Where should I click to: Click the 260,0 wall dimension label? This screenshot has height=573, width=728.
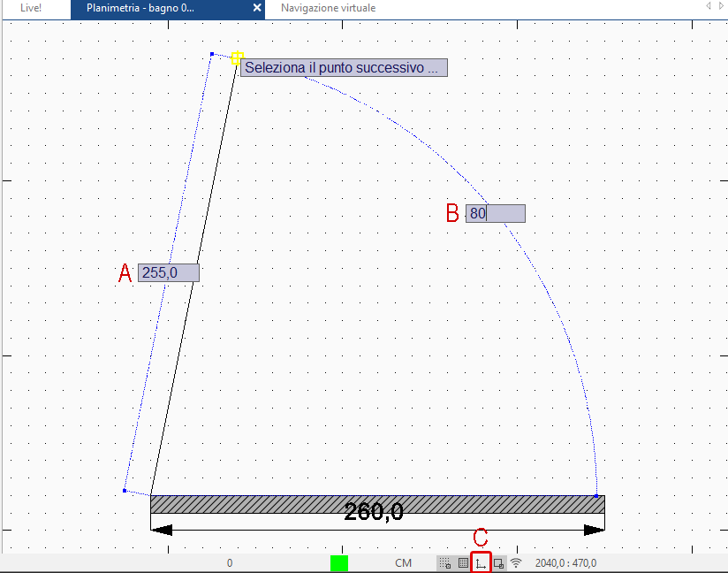pyautogui.click(x=374, y=512)
